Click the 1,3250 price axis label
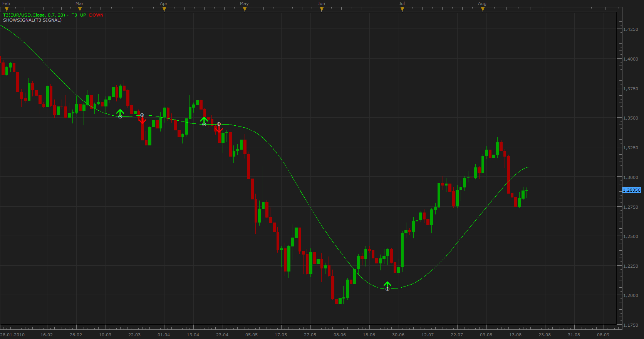The width and height of the screenshot is (644, 339). pos(631,148)
